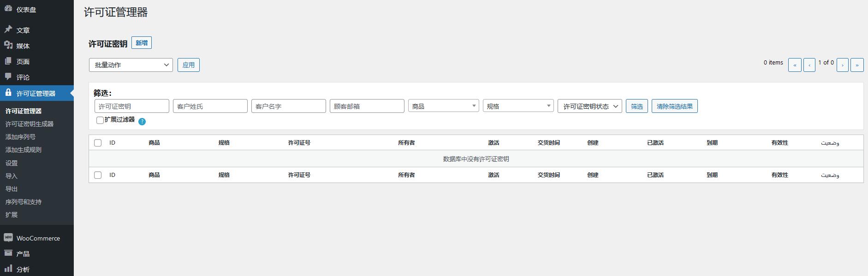Tick the select-all checkbox in table footer
Screen dimensions: 868x276
coord(98,175)
